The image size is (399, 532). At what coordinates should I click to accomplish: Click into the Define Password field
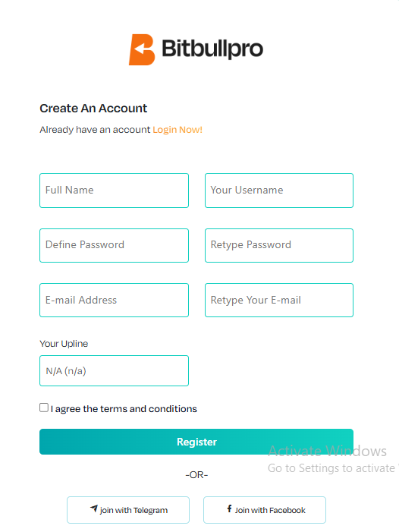click(115, 245)
